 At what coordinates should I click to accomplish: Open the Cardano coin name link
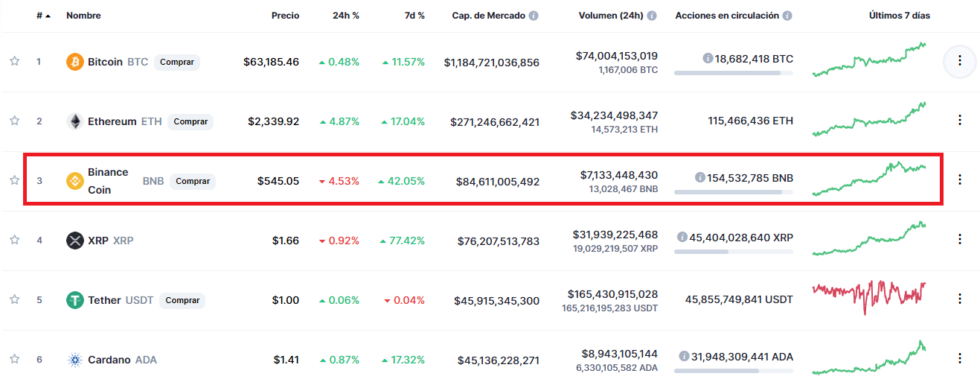pyautogui.click(x=109, y=360)
